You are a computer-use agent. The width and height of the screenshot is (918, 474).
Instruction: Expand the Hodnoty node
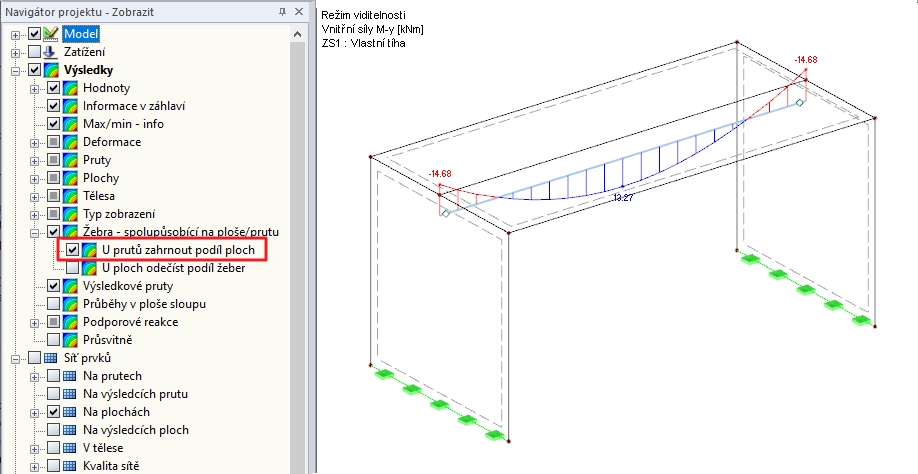35,89
